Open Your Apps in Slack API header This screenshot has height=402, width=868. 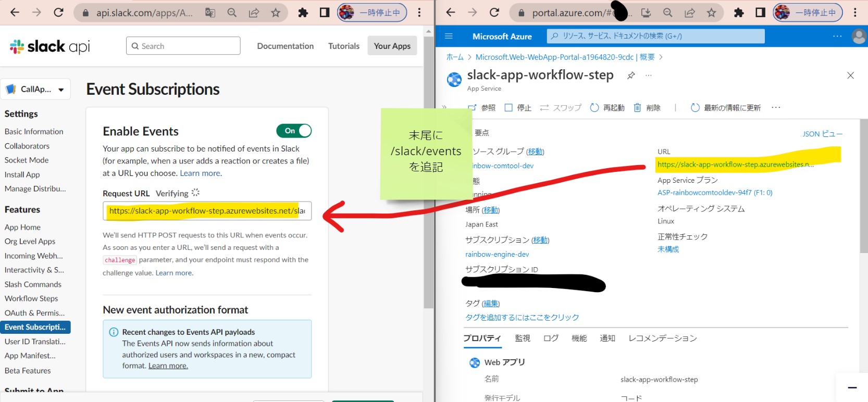392,46
